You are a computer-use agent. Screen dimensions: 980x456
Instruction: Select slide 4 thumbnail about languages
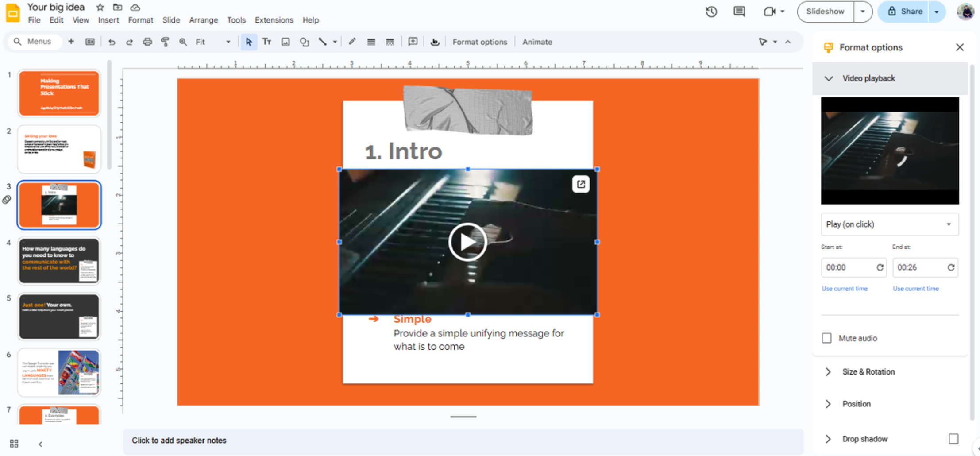[x=59, y=261]
